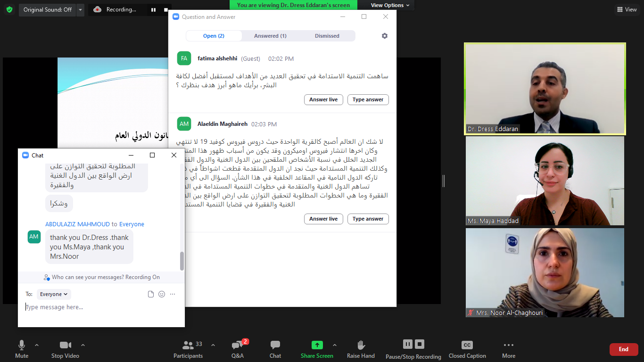
Task: Open the Q&A settings gear icon
Action: (x=385, y=36)
